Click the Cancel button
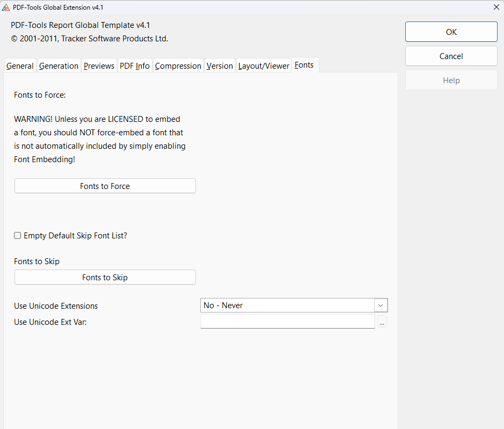This screenshot has width=504, height=429. coord(451,56)
